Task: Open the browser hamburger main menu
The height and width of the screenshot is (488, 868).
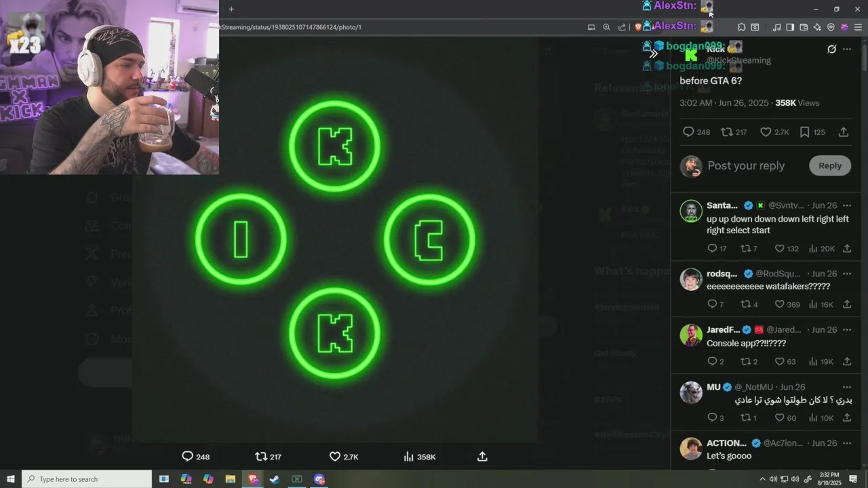Action: 858,27
